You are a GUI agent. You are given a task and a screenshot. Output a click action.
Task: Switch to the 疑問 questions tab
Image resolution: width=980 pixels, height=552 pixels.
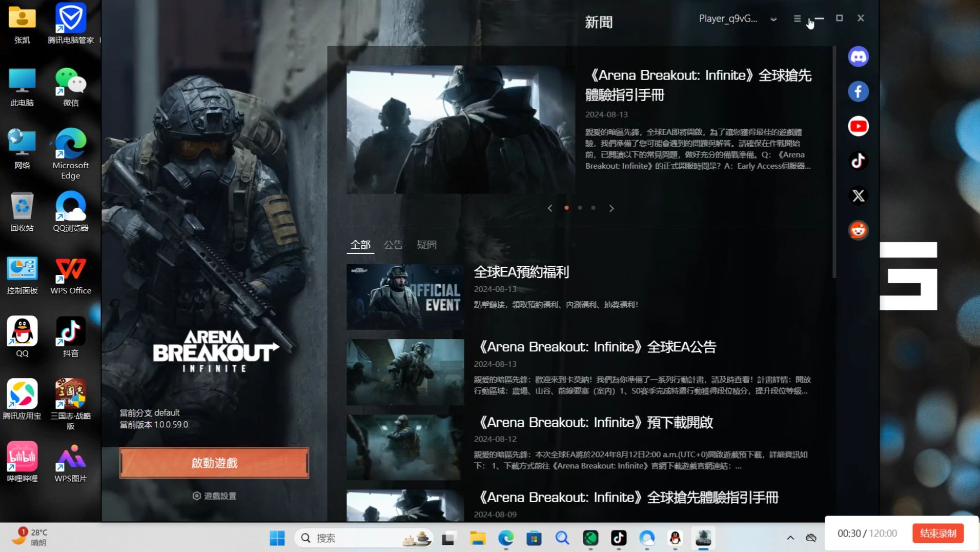point(427,245)
